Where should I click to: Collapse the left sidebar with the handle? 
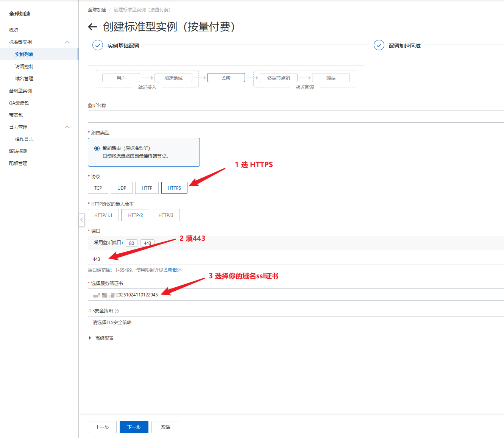click(x=81, y=220)
